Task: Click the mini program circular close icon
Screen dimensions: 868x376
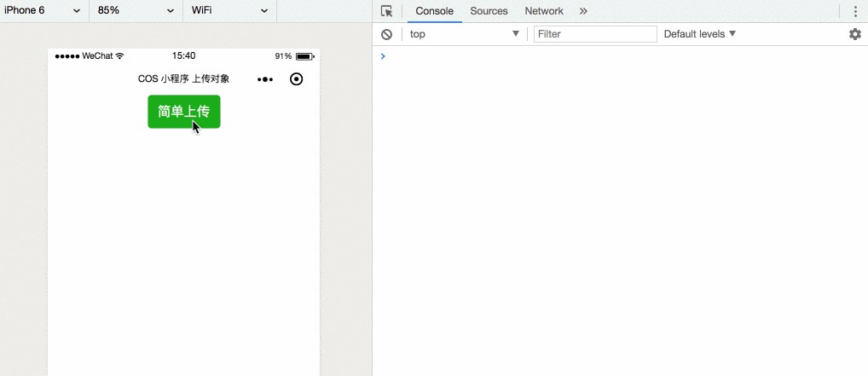Action: click(296, 79)
